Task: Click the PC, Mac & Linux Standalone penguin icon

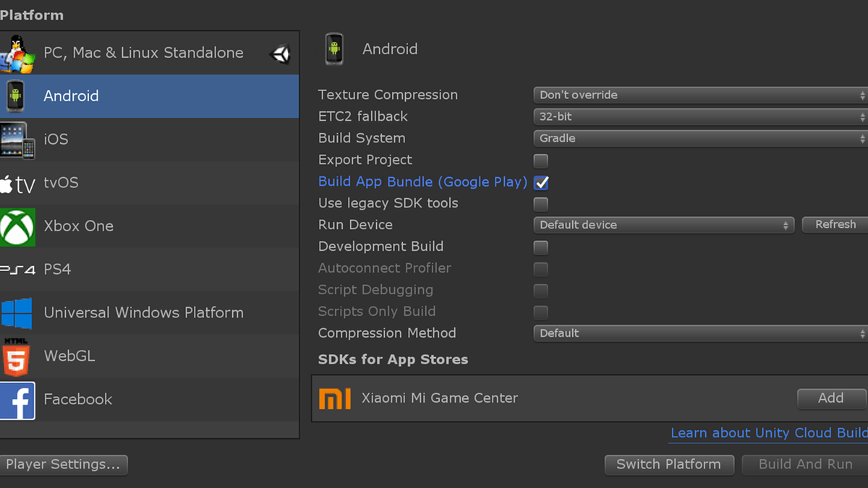Action: click(17, 53)
